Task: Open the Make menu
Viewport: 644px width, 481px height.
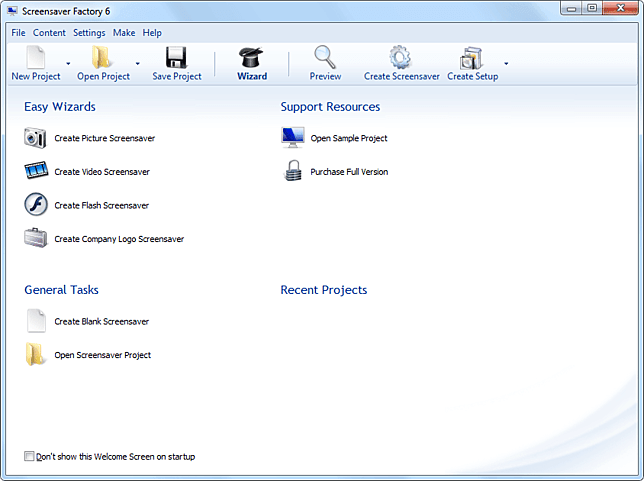Action: (x=124, y=33)
